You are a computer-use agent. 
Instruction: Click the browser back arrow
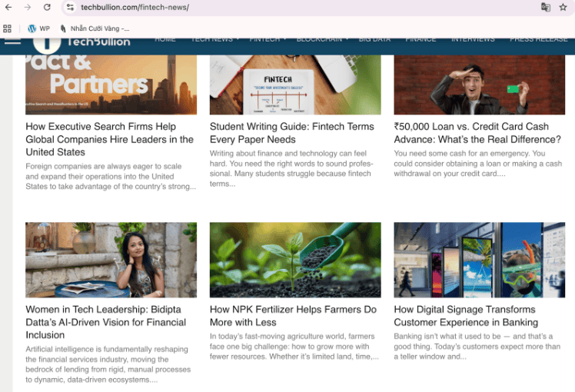click(x=10, y=7)
